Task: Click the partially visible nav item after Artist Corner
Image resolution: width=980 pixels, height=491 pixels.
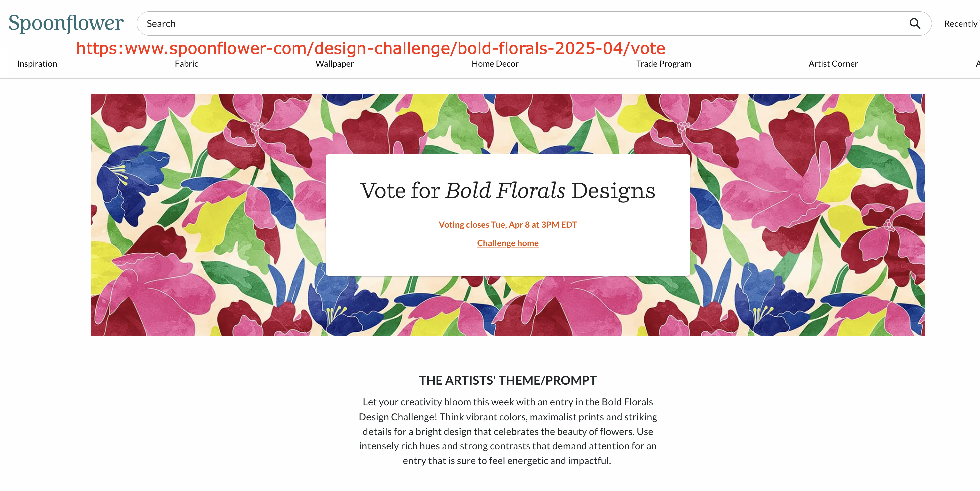Action: click(x=977, y=64)
